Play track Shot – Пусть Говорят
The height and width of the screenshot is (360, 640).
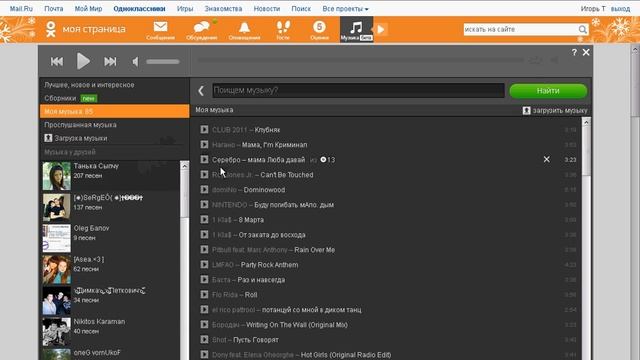[x=204, y=339]
